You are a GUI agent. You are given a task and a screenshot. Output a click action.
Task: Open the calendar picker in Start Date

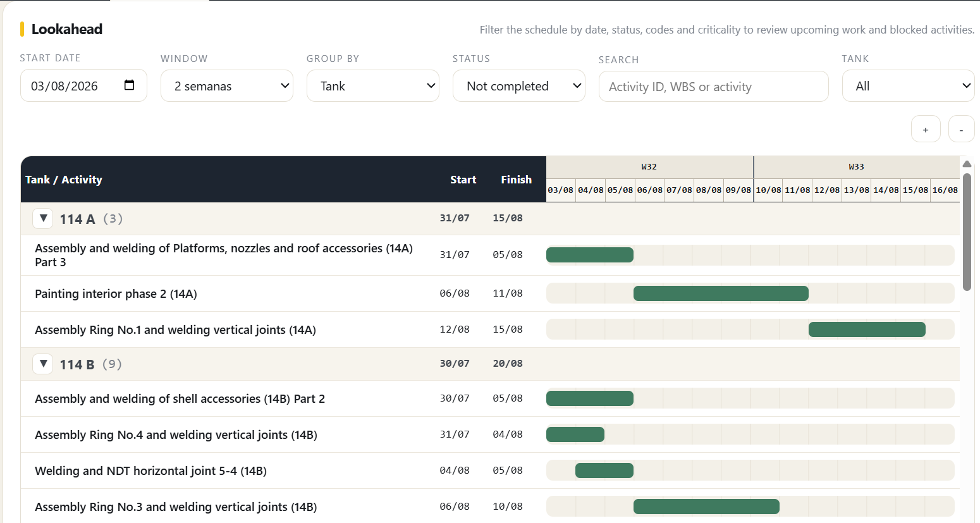(x=129, y=85)
